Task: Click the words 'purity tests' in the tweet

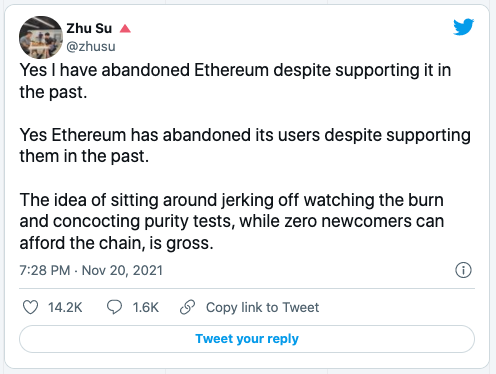Action: 187,222
